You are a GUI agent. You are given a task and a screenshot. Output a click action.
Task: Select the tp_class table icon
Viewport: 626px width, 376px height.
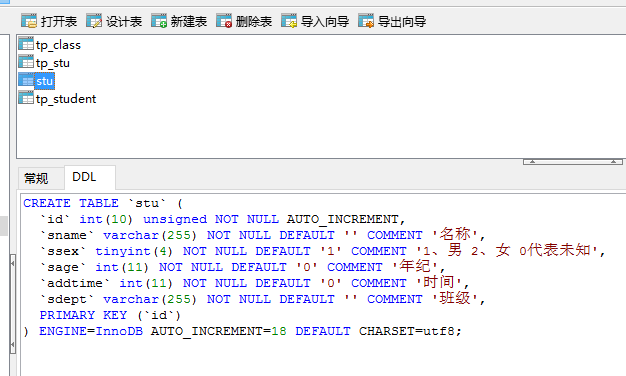tap(26, 44)
